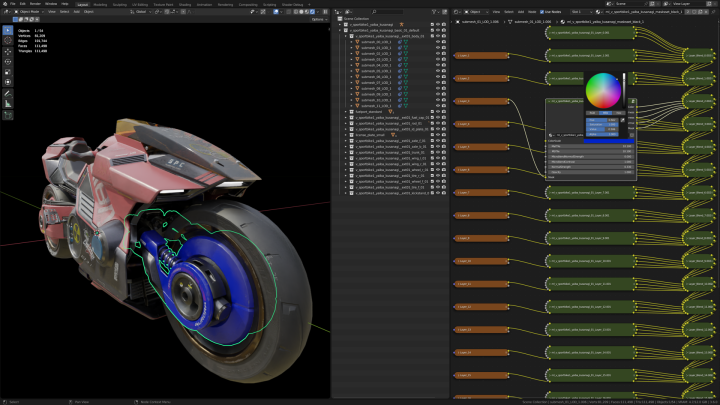Click inside the color wheel
This screenshot has width=720, height=405.
point(601,89)
